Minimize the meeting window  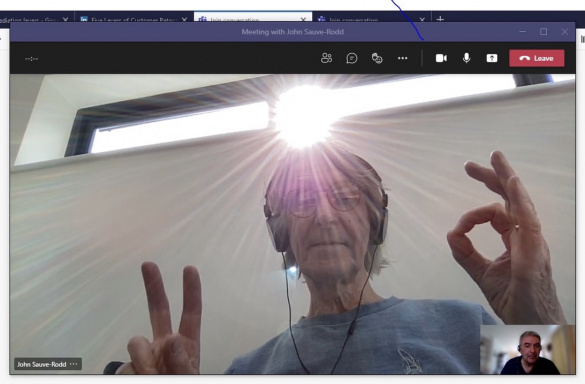(523, 32)
